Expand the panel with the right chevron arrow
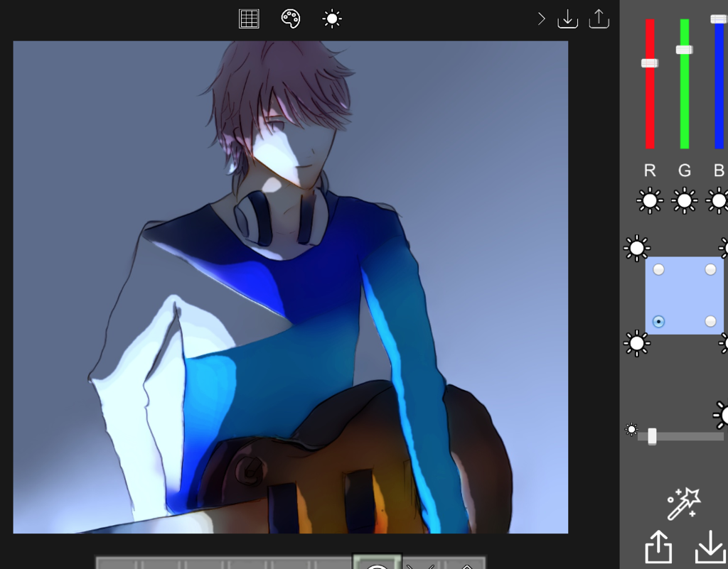Screen dimensions: 728x569 541,19
